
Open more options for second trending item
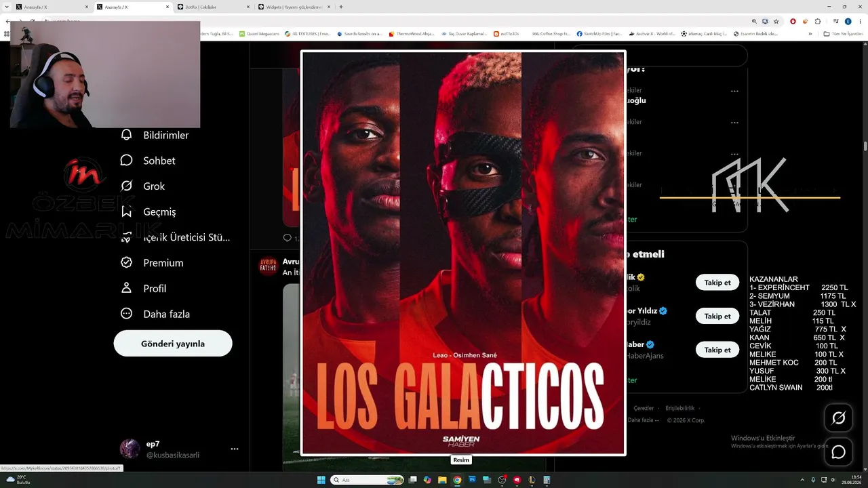(x=734, y=123)
